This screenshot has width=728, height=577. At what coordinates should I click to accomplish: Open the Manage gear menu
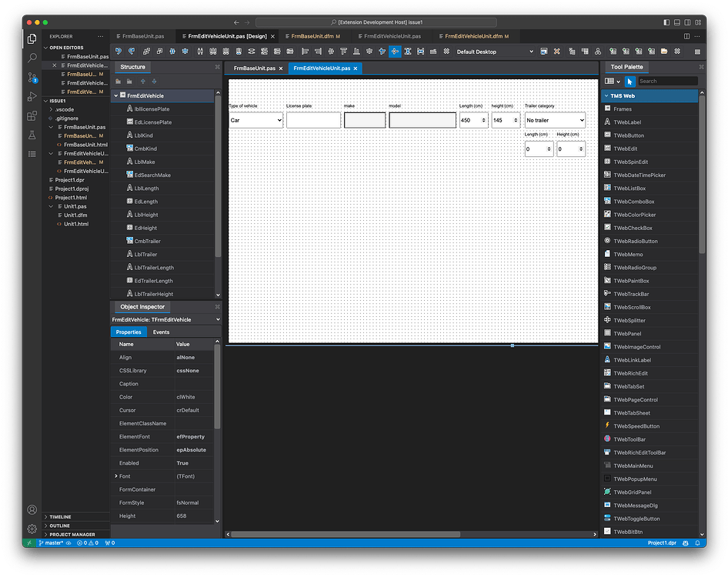[x=32, y=529]
